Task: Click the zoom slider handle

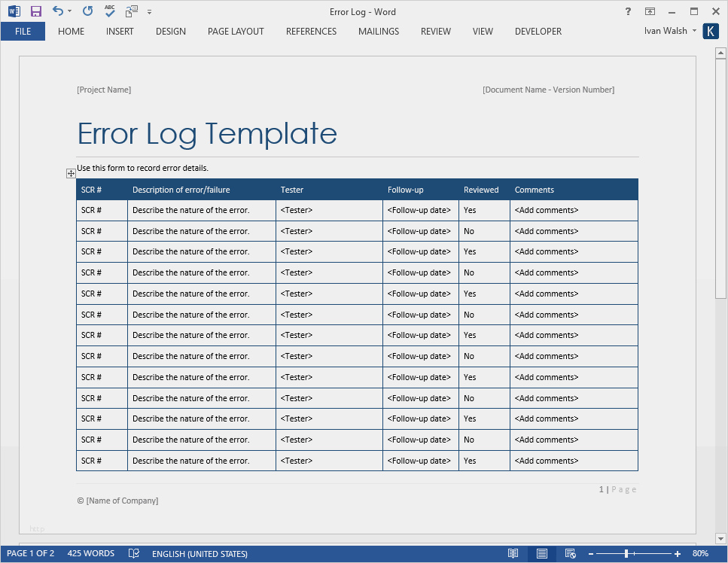Action: click(626, 553)
